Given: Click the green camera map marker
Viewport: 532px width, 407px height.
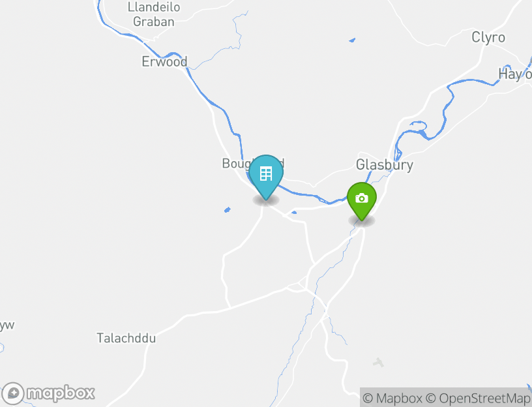Looking at the screenshot, I should click(x=362, y=201).
